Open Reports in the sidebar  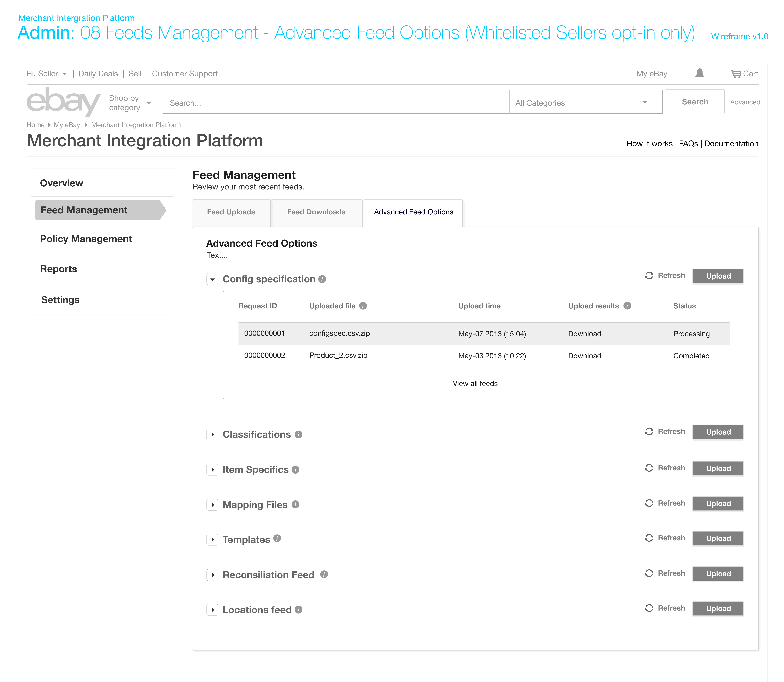(102, 269)
